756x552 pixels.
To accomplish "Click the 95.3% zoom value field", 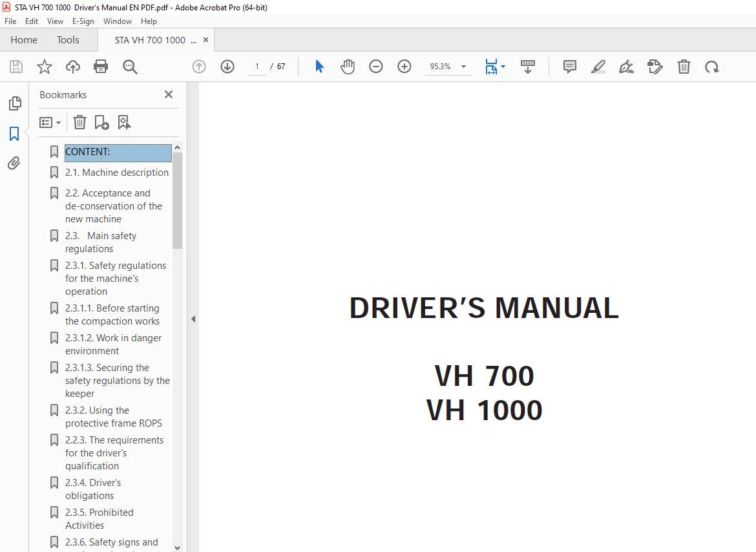I will 440,67.
